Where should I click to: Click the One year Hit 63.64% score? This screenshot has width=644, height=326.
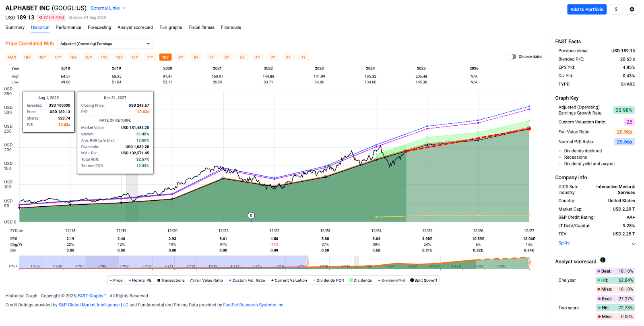(x=615, y=280)
